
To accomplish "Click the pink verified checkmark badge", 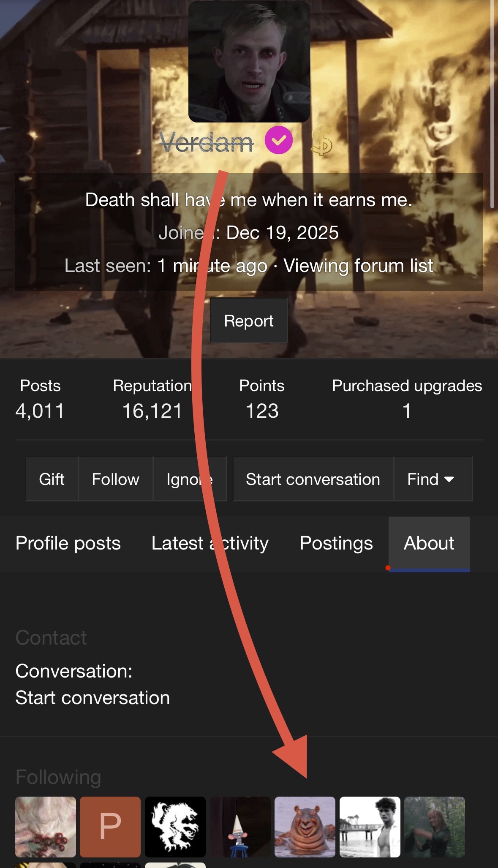I will click(279, 140).
